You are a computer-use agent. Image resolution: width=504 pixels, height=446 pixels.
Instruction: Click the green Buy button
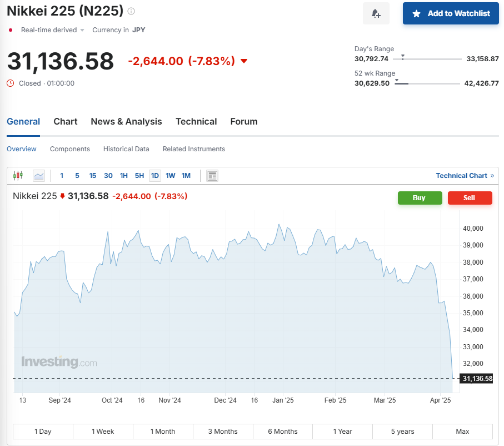[420, 198]
